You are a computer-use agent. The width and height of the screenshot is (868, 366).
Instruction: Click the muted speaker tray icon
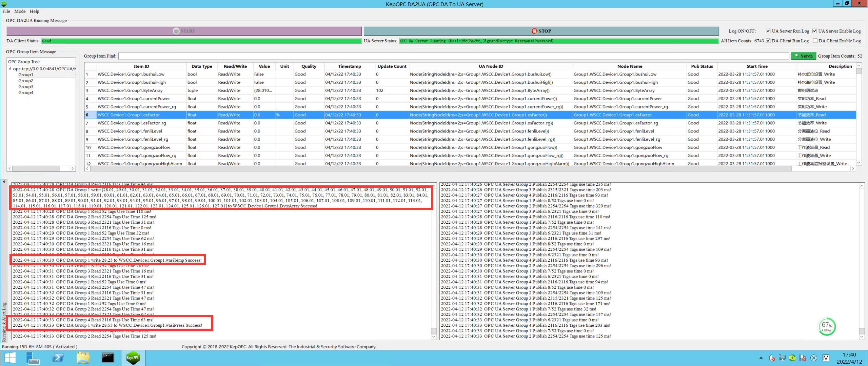(772, 358)
